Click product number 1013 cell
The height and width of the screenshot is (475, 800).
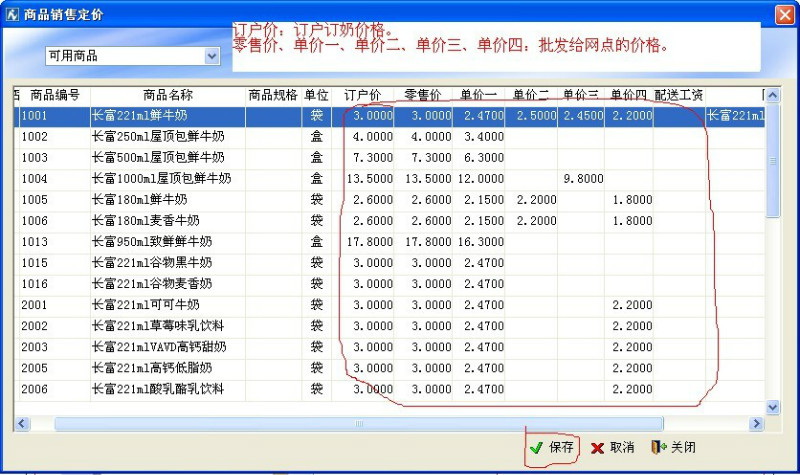pos(55,242)
